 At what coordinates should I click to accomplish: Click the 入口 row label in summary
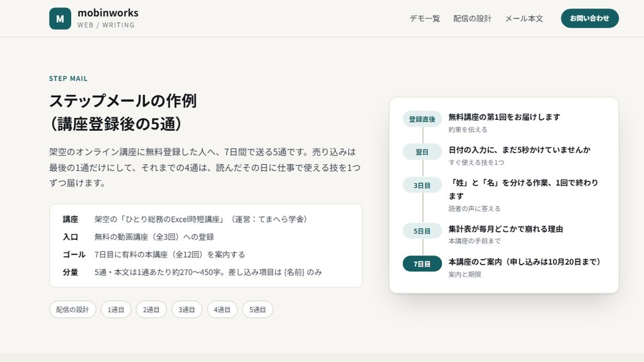[x=70, y=237]
